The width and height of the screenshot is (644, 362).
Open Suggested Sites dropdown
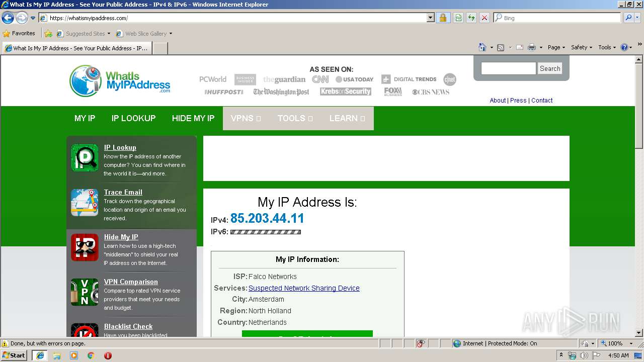[83, 34]
